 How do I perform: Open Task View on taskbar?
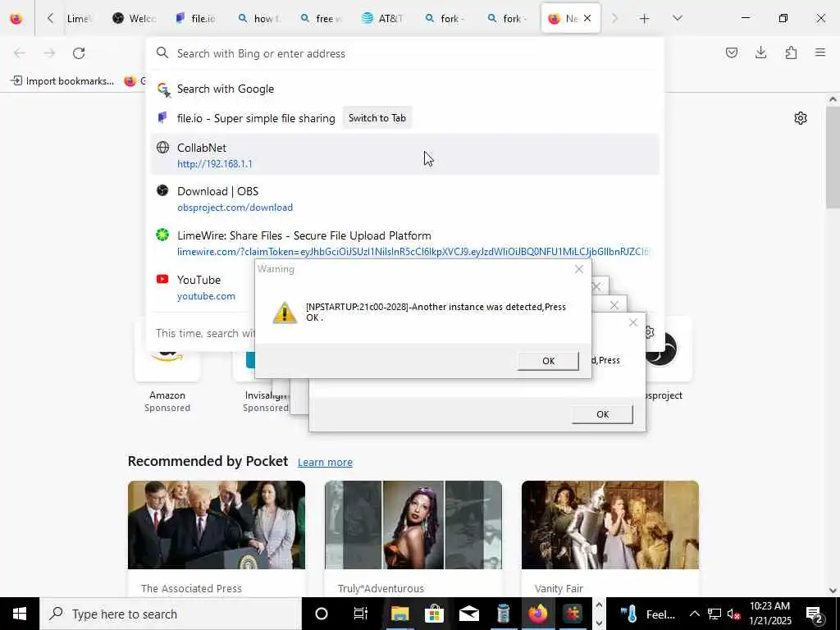361,614
